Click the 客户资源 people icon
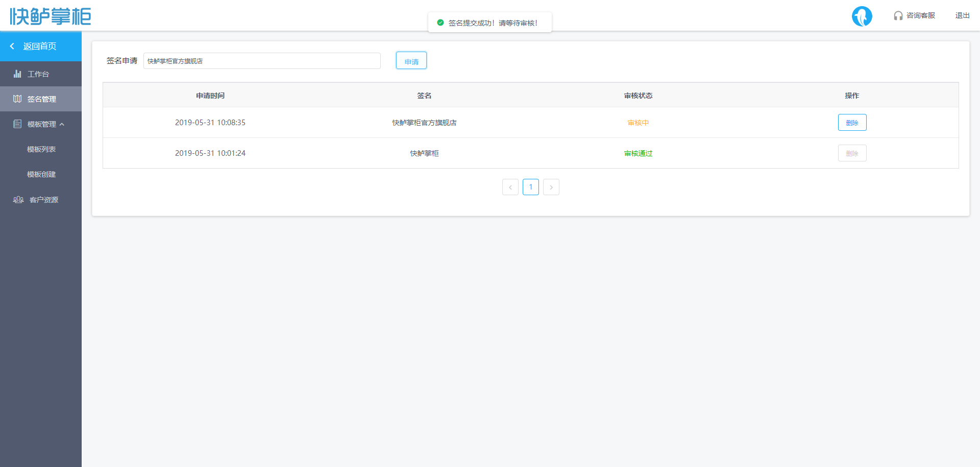The width and height of the screenshot is (980, 467). [x=18, y=200]
